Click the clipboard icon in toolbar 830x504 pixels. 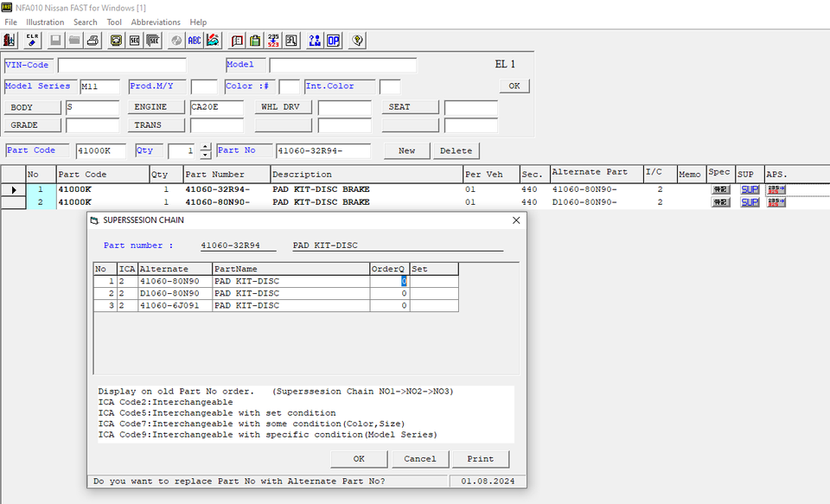(x=255, y=41)
